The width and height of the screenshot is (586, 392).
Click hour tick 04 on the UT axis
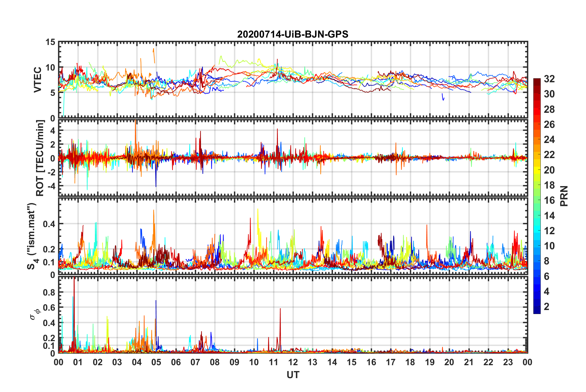click(x=137, y=362)
